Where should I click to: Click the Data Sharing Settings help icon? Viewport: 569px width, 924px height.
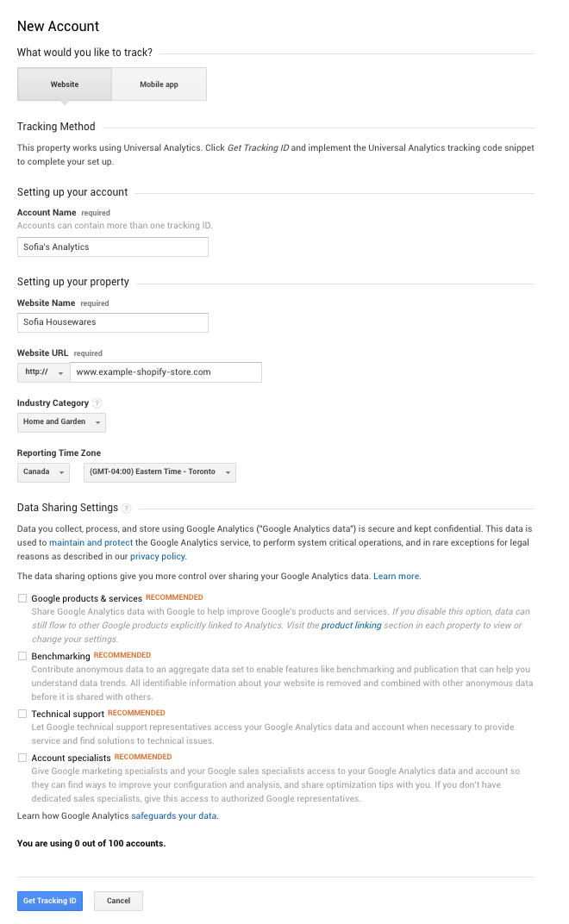tap(127, 509)
